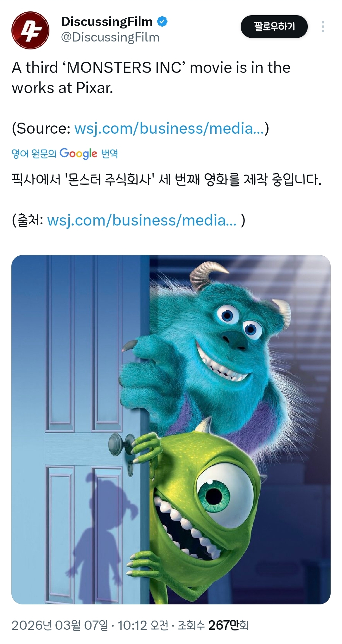Tap the 팔로우하기 follow button
Screen dimensions: 342x644
click(x=274, y=26)
